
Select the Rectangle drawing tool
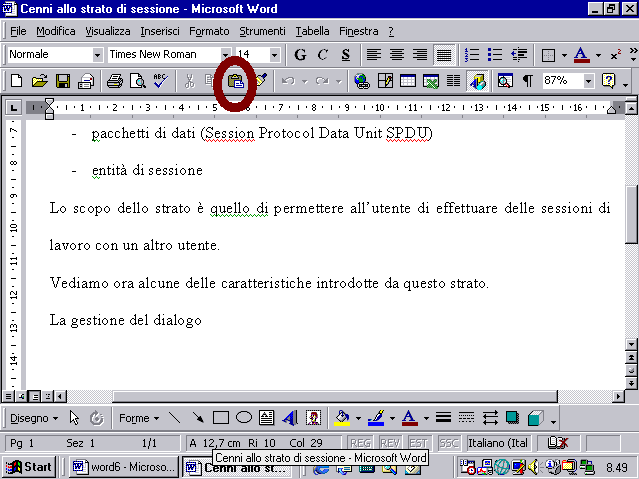(x=221, y=418)
